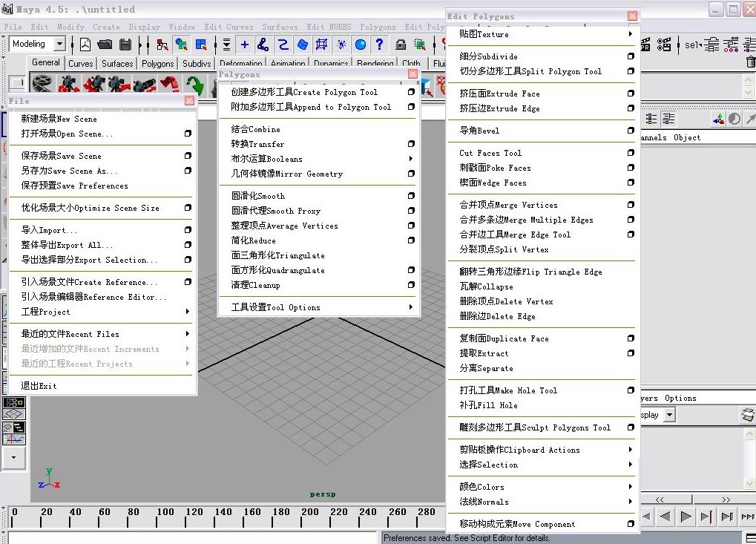The width and height of the screenshot is (756, 544).
Task: Click the question mark miscellaneous mask icon
Action: pos(379,45)
